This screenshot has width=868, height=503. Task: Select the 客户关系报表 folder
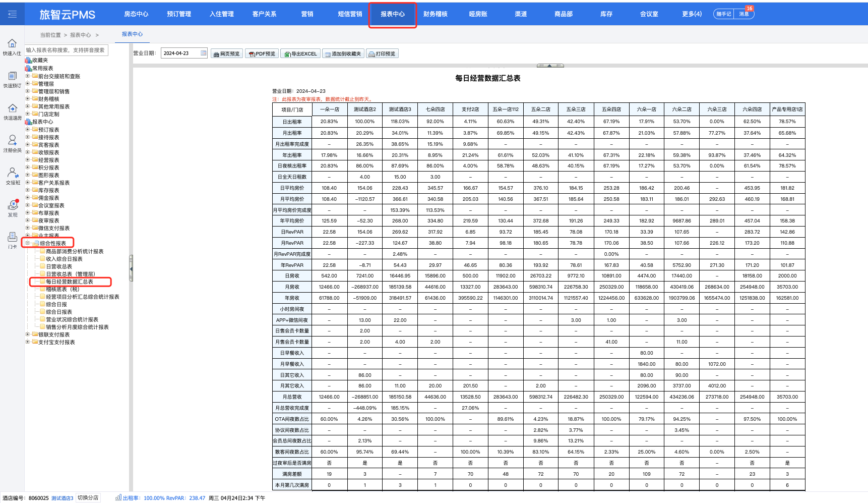pyautogui.click(x=54, y=183)
